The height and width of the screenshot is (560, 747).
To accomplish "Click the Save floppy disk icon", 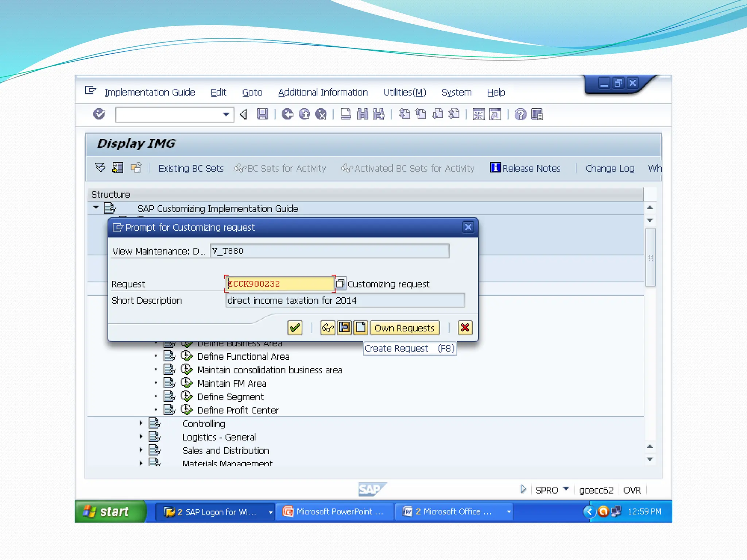I will click(x=262, y=114).
